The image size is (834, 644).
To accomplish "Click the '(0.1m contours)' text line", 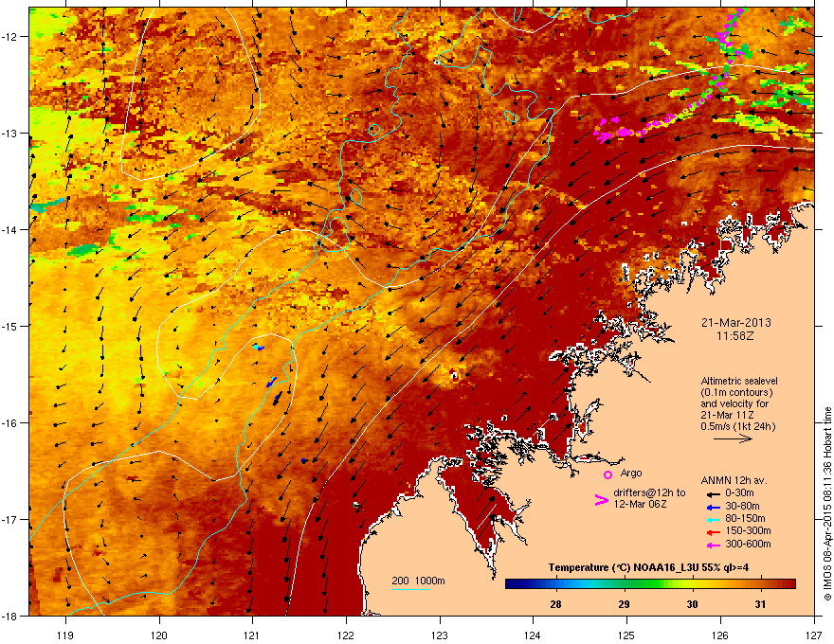I will [736, 392].
